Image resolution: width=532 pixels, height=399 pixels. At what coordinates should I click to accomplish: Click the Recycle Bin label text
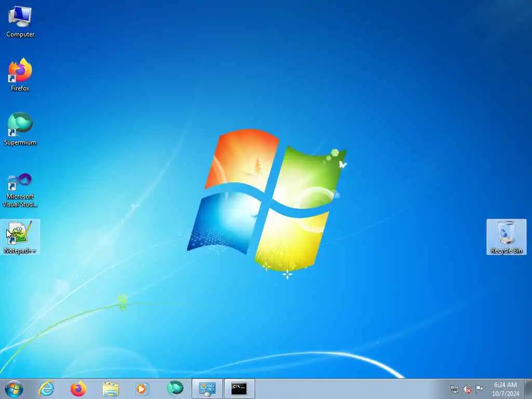click(506, 250)
